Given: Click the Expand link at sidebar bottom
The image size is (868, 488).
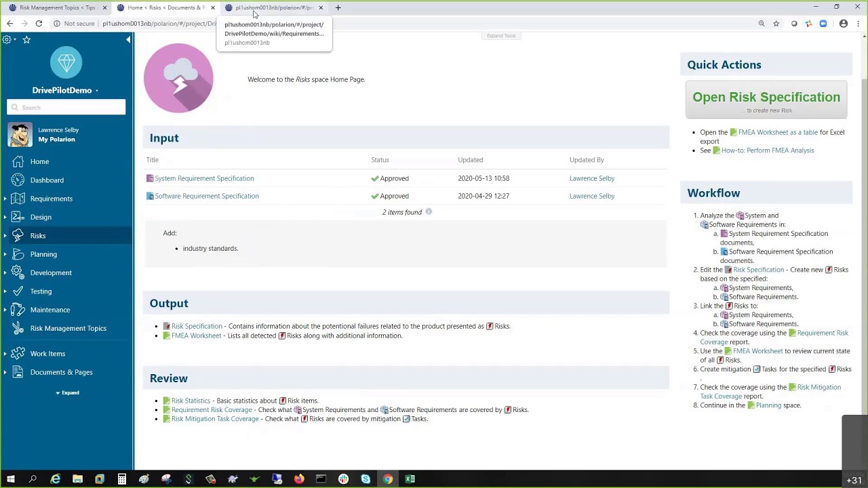Looking at the screenshot, I should click(67, 393).
